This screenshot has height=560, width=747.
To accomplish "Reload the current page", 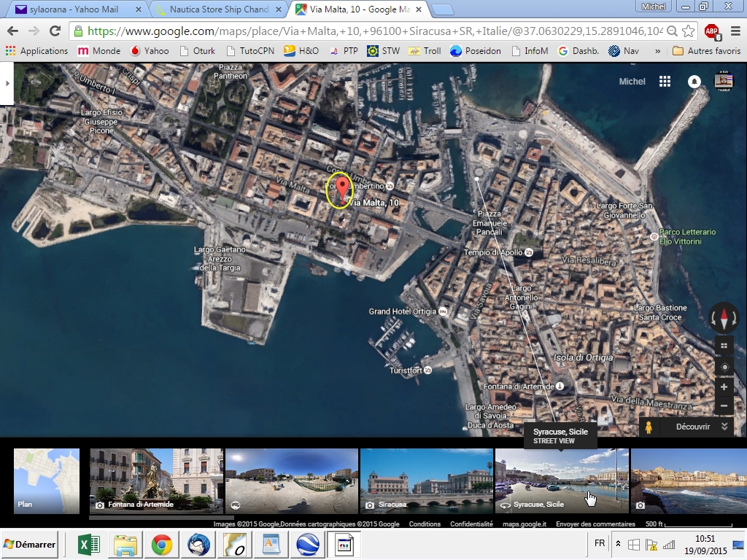I will click(x=55, y=31).
